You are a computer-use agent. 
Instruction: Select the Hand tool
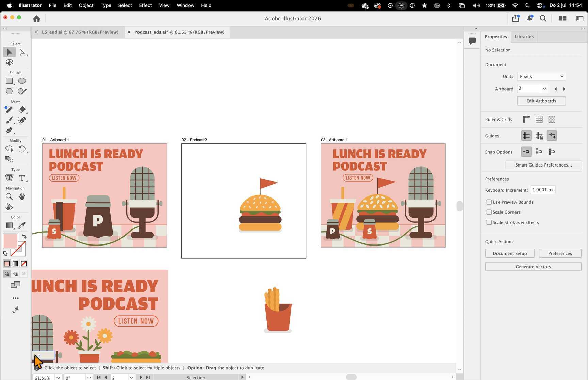[22, 196]
